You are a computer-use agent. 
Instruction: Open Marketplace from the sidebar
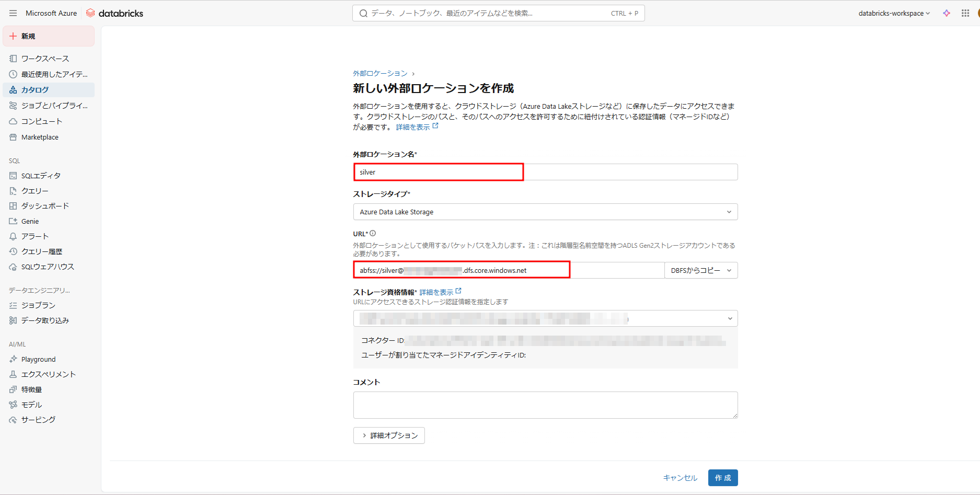[40, 137]
